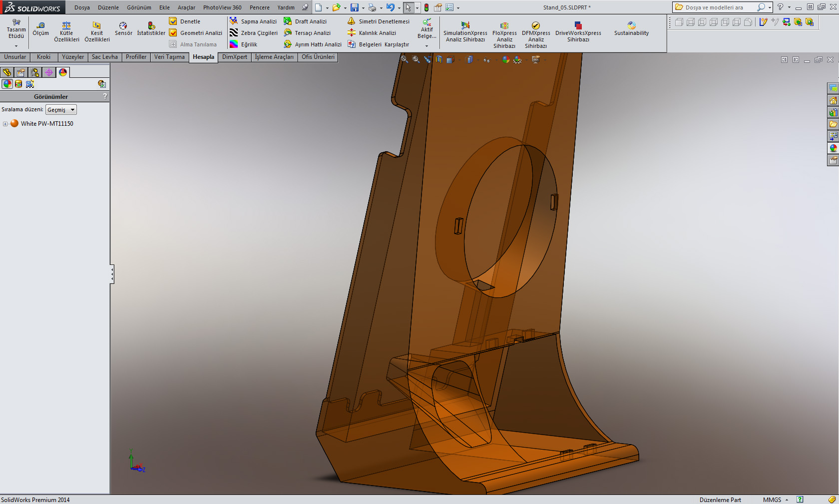Click the Sensör tool
Viewport: 839px width, 504px height.
tap(123, 29)
